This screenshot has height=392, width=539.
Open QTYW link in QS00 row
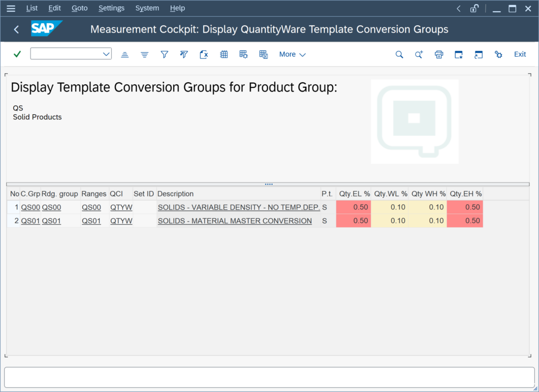click(x=122, y=207)
